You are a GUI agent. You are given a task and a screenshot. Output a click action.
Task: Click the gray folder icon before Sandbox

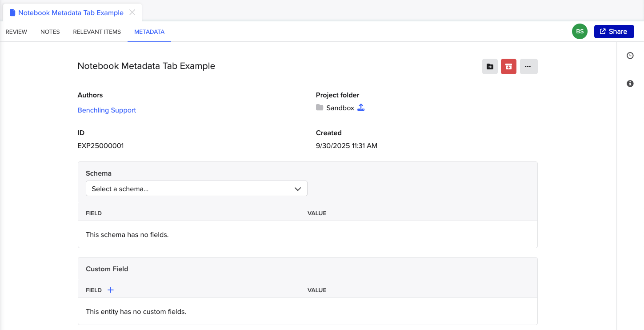(x=320, y=108)
